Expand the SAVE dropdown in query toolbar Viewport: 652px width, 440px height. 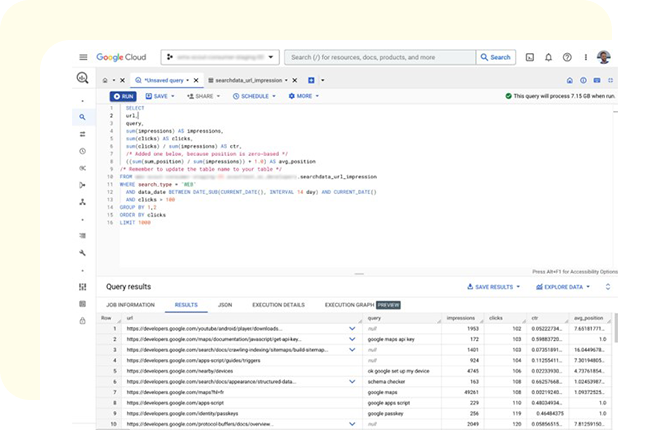pyautogui.click(x=162, y=97)
